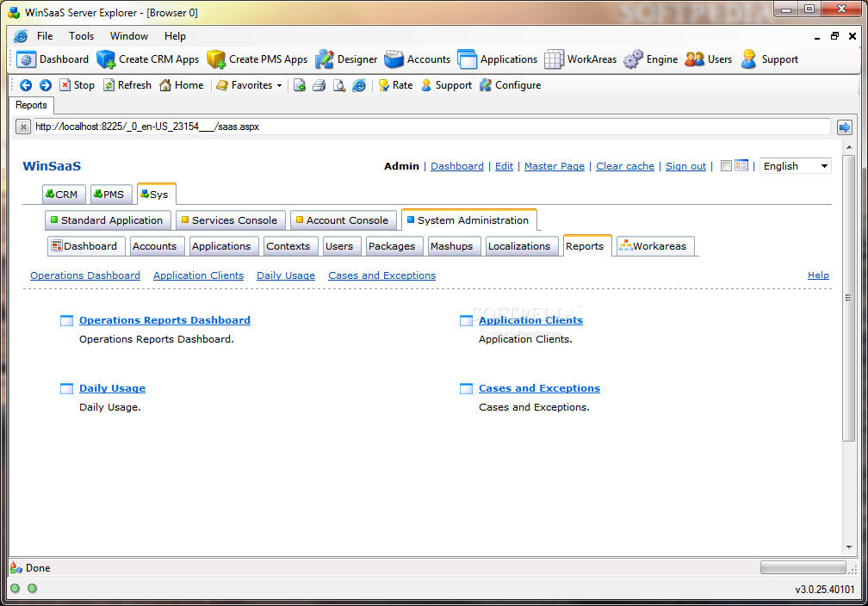Click the Cases and Exceptions window icon

466,388
